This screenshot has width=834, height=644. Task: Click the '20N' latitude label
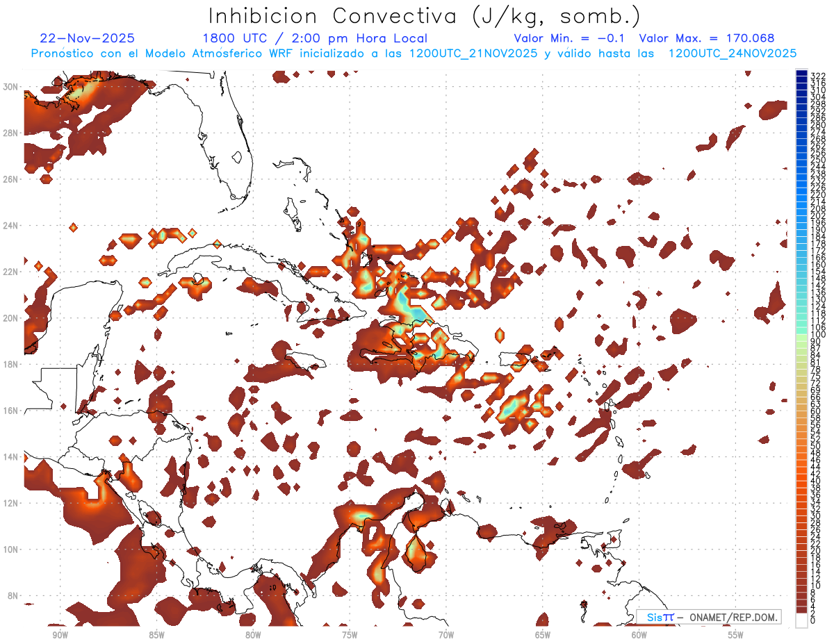click(12, 318)
